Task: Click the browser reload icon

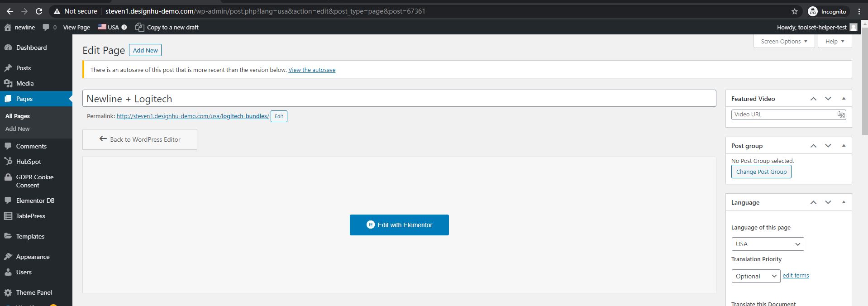Action: coord(39,11)
